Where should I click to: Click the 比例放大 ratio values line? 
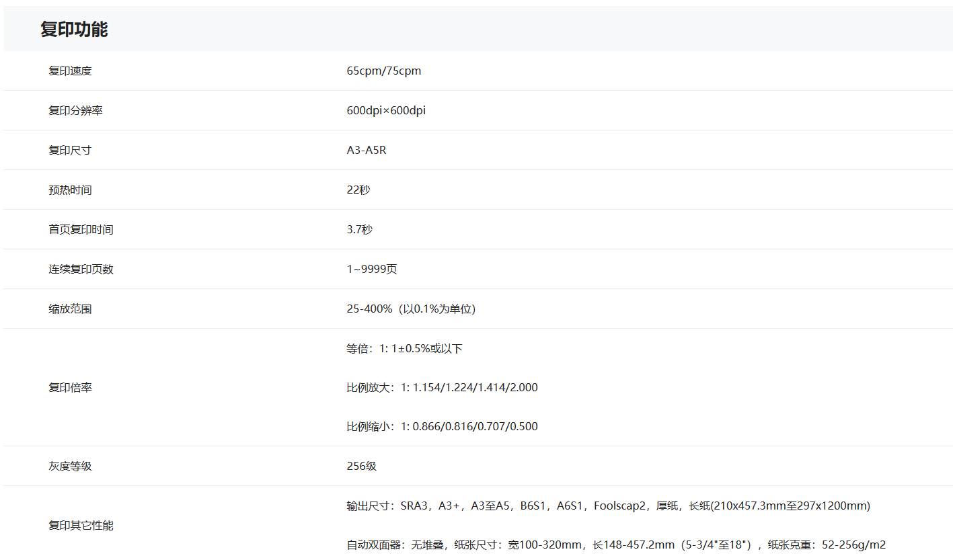pos(442,387)
